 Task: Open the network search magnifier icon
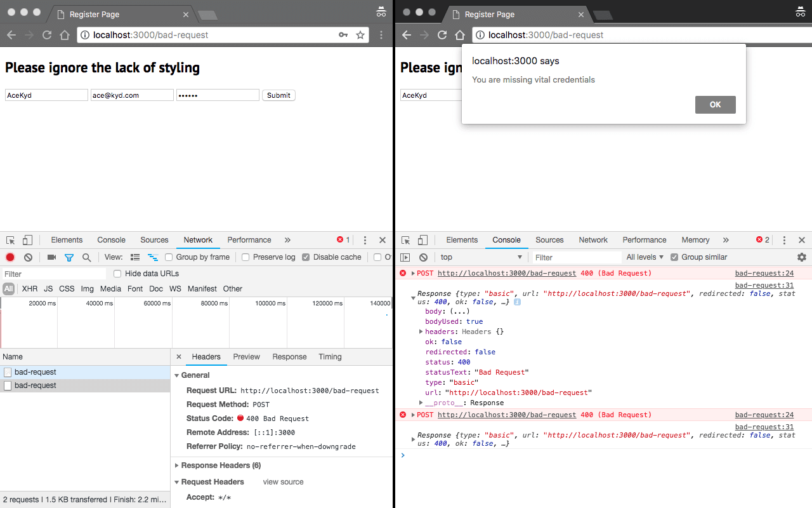86,257
